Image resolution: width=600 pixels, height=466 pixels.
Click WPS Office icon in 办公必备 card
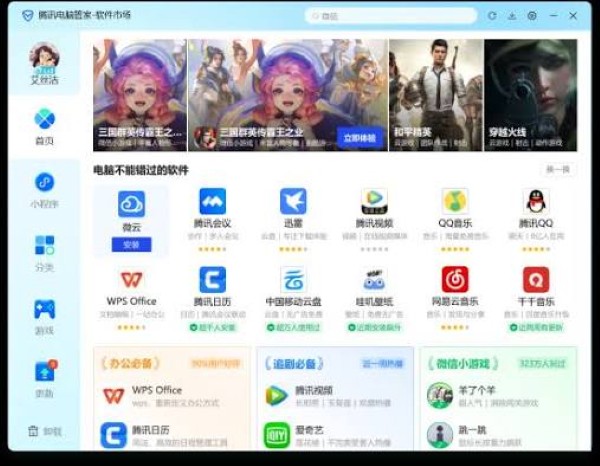[x=114, y=396]
